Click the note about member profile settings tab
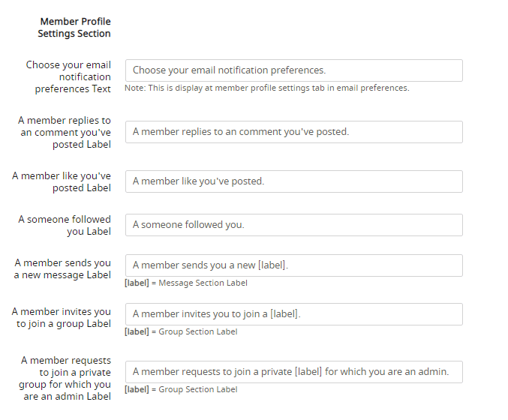 [267, 88]
